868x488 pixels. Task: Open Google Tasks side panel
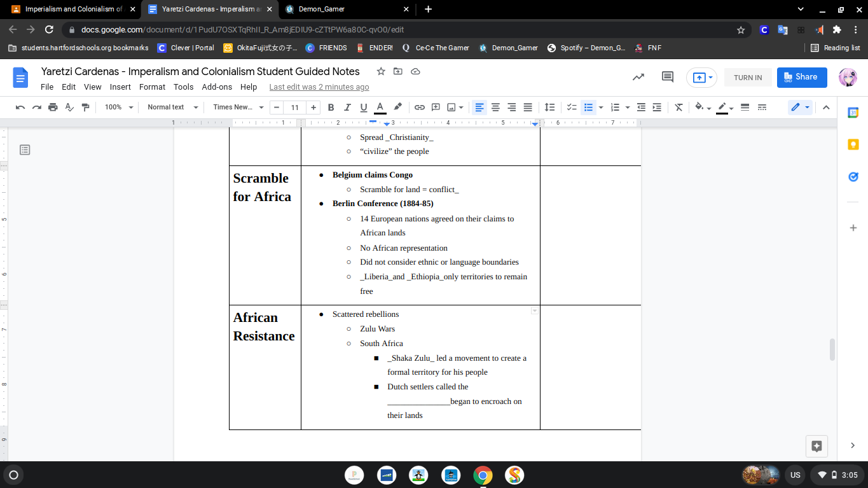point(853,177)
